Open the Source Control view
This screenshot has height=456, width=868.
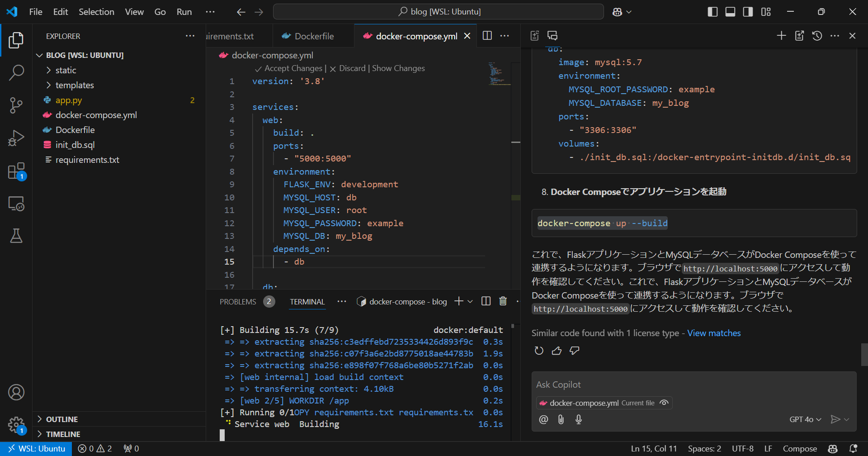pos(16,105)
